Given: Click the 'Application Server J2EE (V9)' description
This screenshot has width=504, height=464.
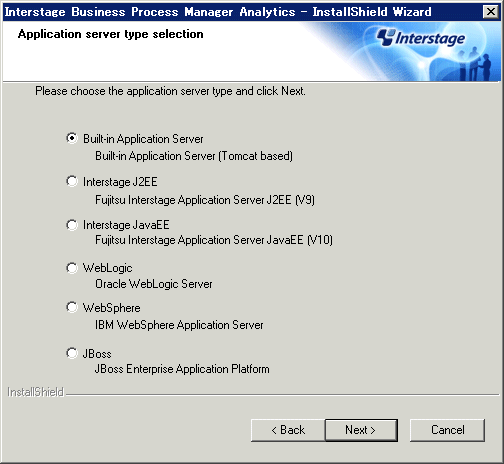Looking at the screenshot, I should (x=205, y=200).
